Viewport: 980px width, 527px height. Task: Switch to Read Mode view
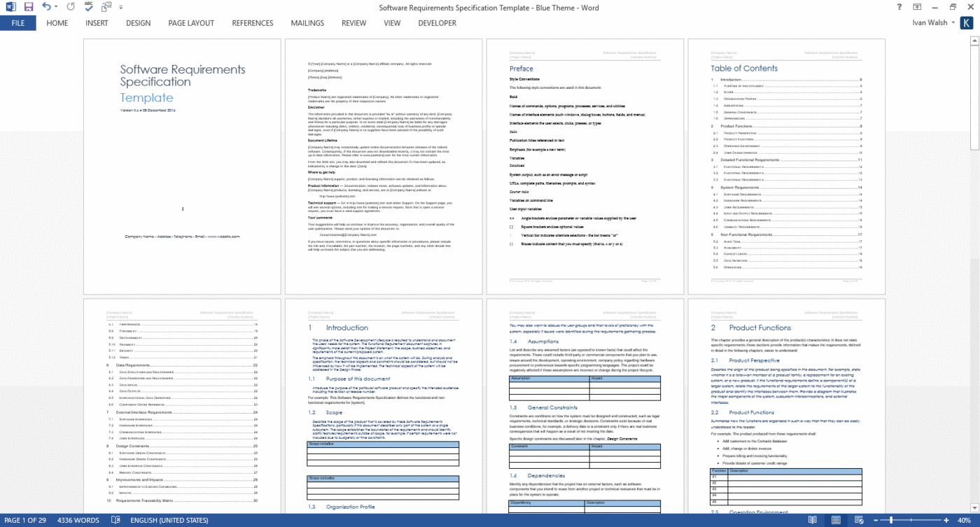pos(812,520)
